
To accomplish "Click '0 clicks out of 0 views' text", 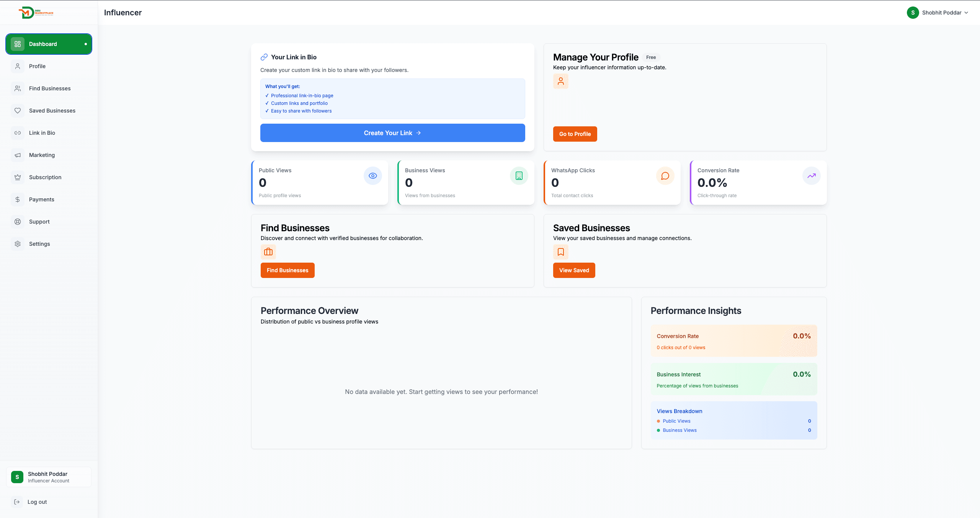I will 681,348.
